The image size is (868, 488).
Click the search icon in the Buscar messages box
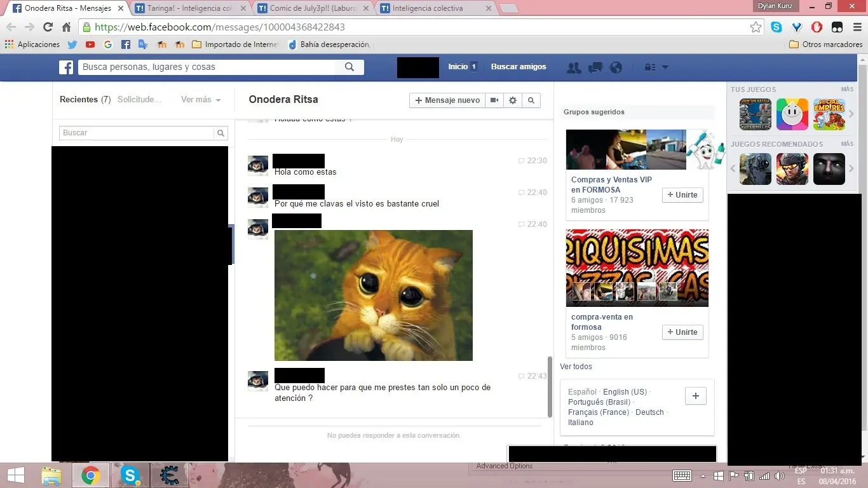coord(220,133)
